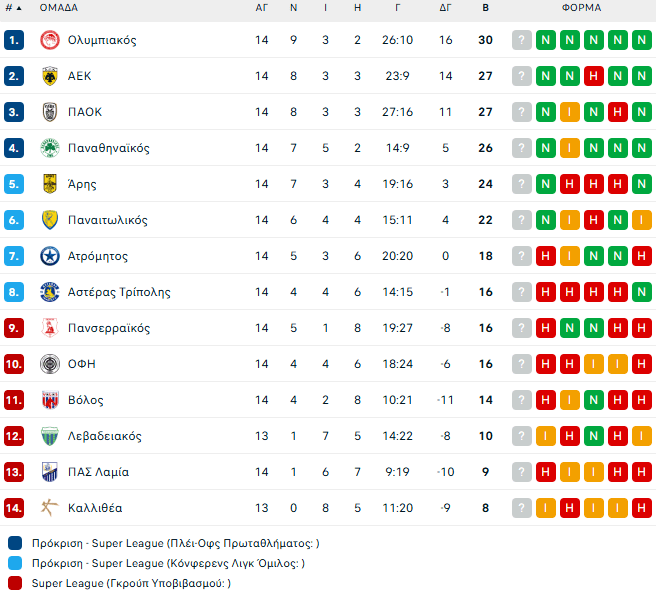Viewport: 656px width, 593px height.
Task: Click the red H badge in ΑΕΚ's form
Action: 594,76
